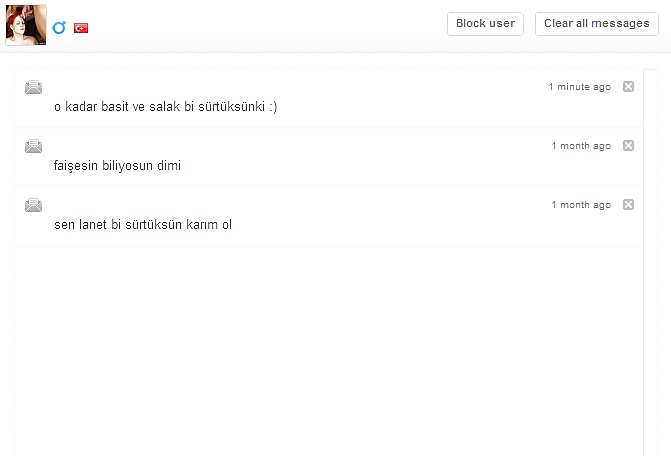Screen dimensions: 671x456
Task: Select the text of the newest message
Action: [x=165, y=106]
